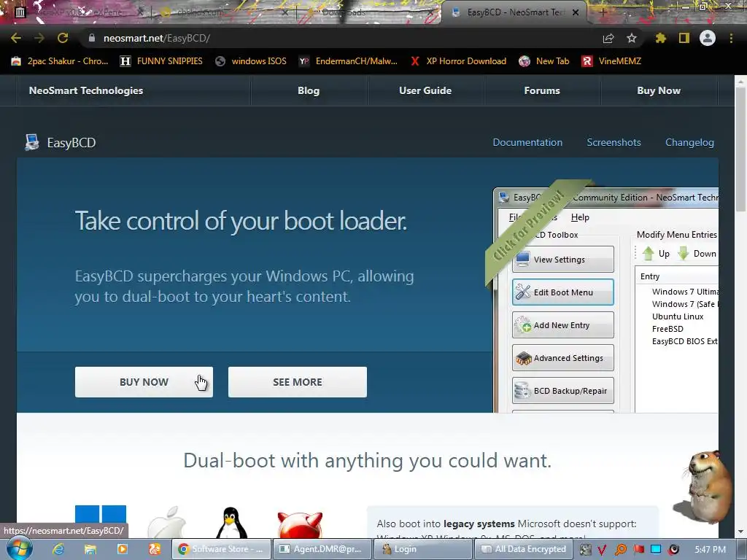
Task: Open Windows Explorer folder on taskbar
Action: [90, 549]
